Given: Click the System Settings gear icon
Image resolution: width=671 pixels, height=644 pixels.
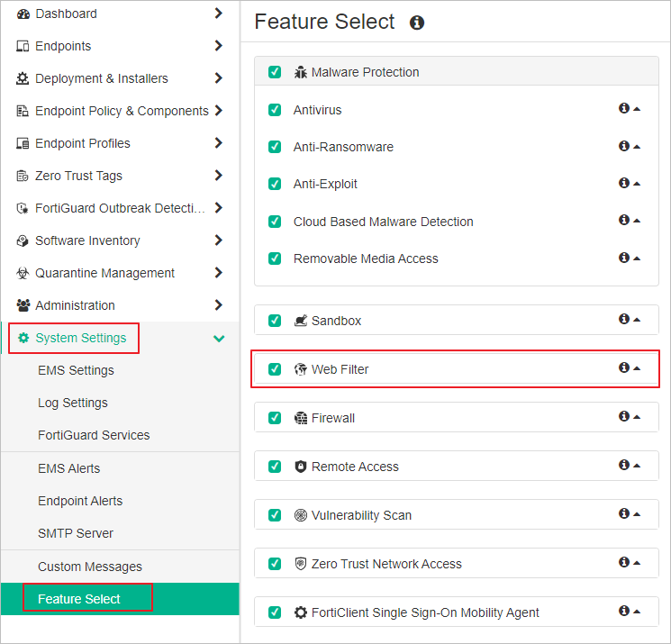Looking at the screenshot, I should [x=23, y=338].
